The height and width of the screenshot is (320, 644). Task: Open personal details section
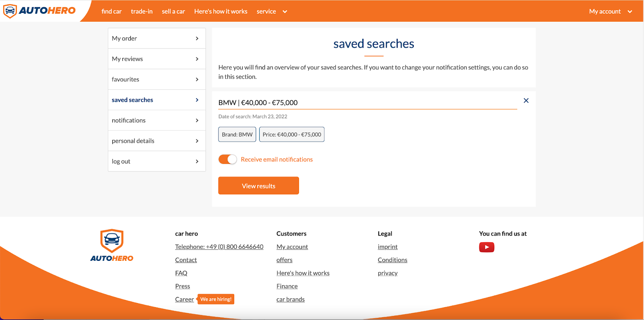pyautogui.click(x=157, y=141)
